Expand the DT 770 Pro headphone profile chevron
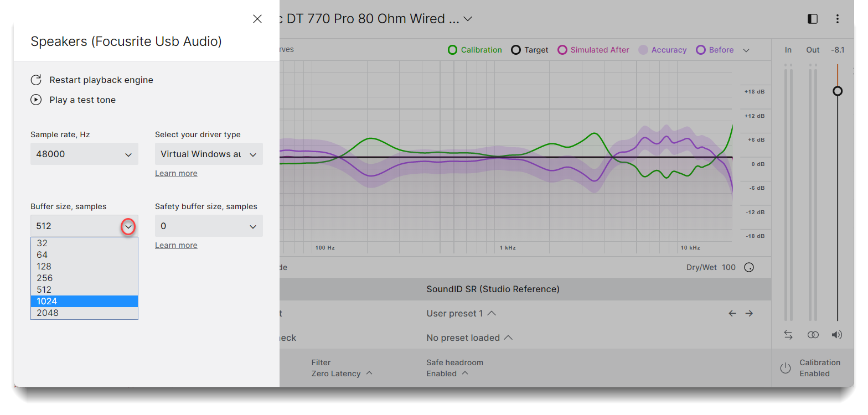 coord(468,19)
